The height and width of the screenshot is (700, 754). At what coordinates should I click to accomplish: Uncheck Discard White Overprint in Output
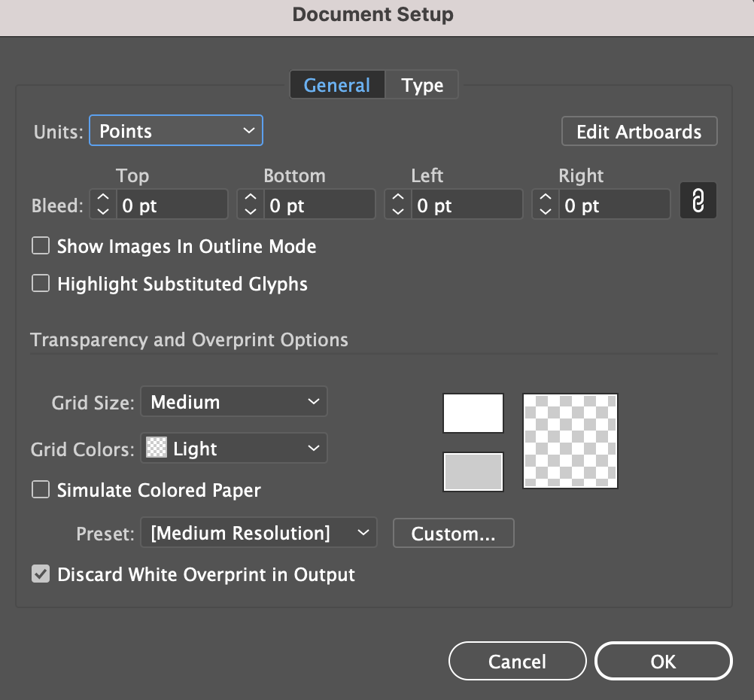click(41, 574)
